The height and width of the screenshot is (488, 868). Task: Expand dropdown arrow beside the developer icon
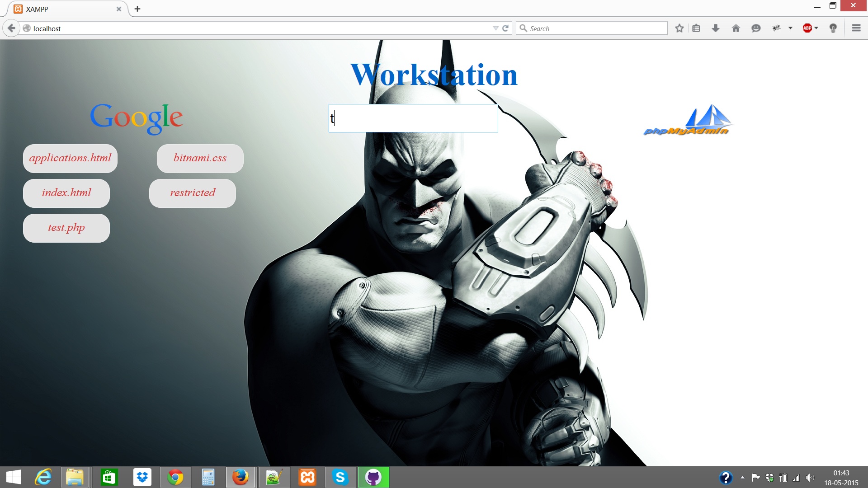[x=791, y=28]
